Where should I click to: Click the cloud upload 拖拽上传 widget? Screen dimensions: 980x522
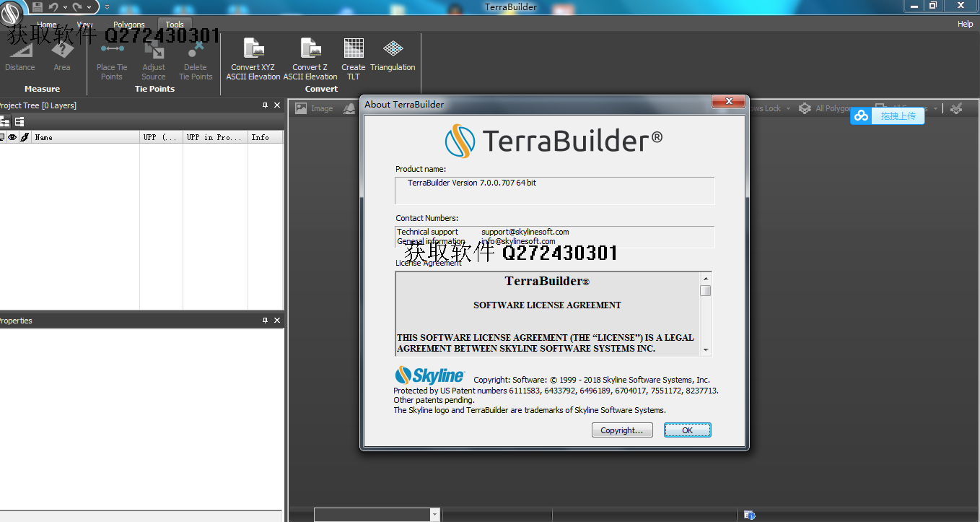coord(887,116)
